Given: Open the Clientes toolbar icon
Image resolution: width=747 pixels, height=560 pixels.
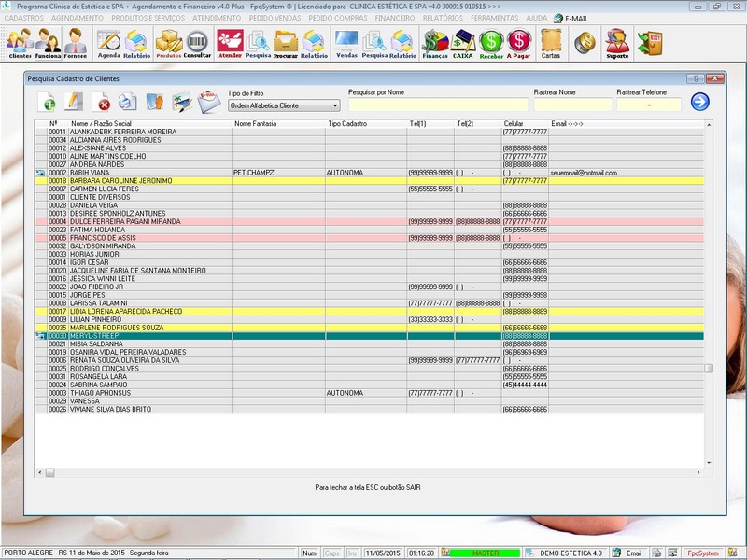Looking at the screenshot, I should point(20,43).
